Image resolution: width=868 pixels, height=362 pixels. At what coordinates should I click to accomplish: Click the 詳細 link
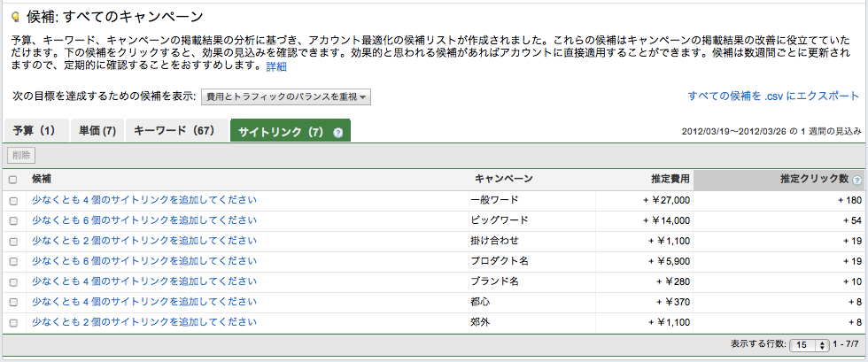click(x=276, y=66)
